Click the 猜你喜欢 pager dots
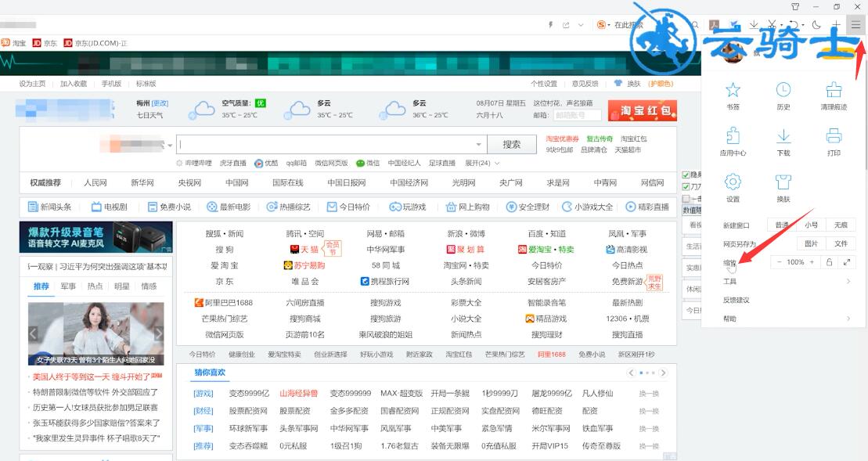868x461 pixels. click(x=647, y=373)
